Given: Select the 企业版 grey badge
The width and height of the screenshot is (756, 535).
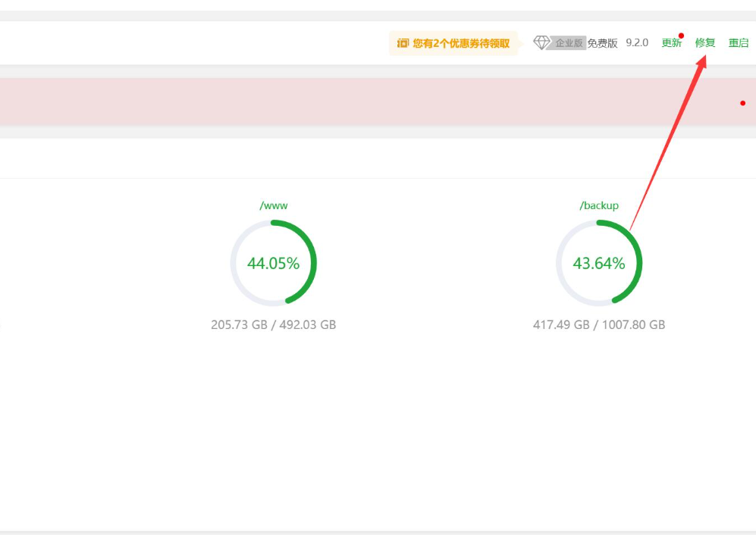Looking at the screenshot, I should click(569, 43).
